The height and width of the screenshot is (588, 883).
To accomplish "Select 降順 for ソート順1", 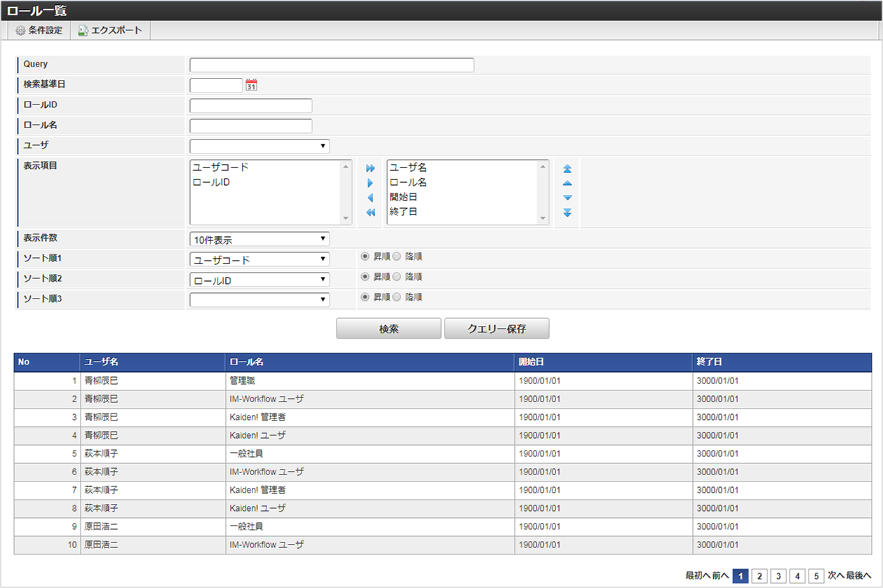I will 397,257.
